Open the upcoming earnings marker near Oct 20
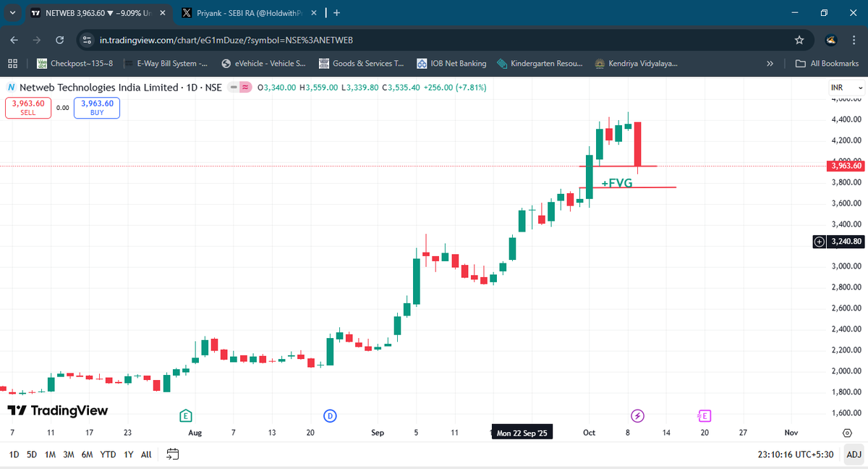This screenshot has width=868, height=469. [705, 415]
